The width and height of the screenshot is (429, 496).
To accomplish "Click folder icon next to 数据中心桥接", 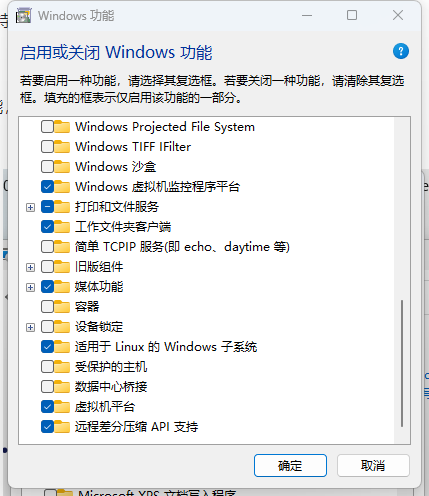I will 62,387.
